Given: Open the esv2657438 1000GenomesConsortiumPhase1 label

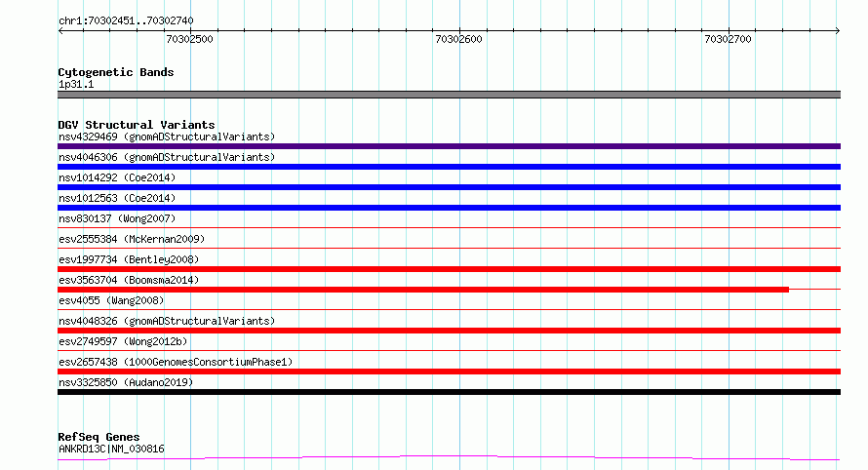Looking at the screenshot, I should point(176,362).
